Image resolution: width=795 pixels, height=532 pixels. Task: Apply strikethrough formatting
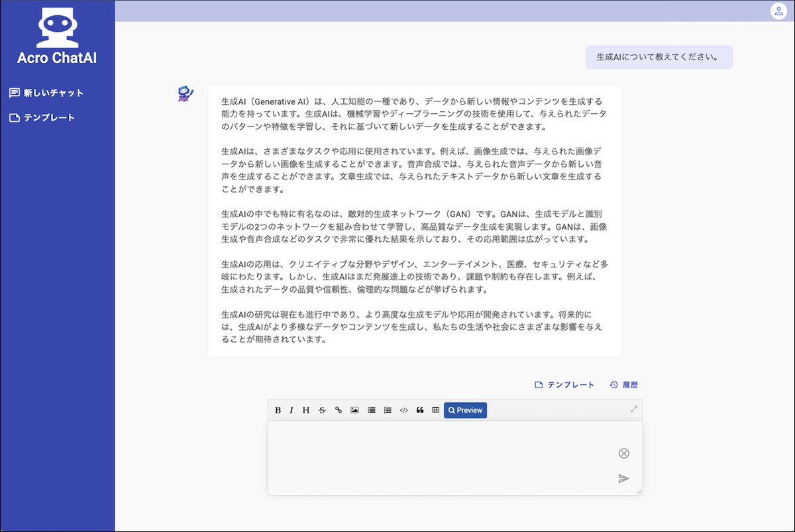pos(322,410)
